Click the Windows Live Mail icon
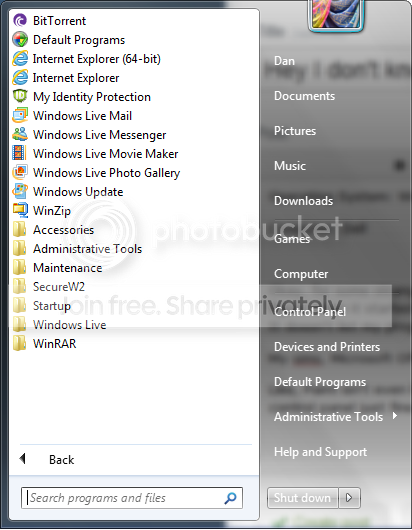412x530 pixels. pos(20,115)
